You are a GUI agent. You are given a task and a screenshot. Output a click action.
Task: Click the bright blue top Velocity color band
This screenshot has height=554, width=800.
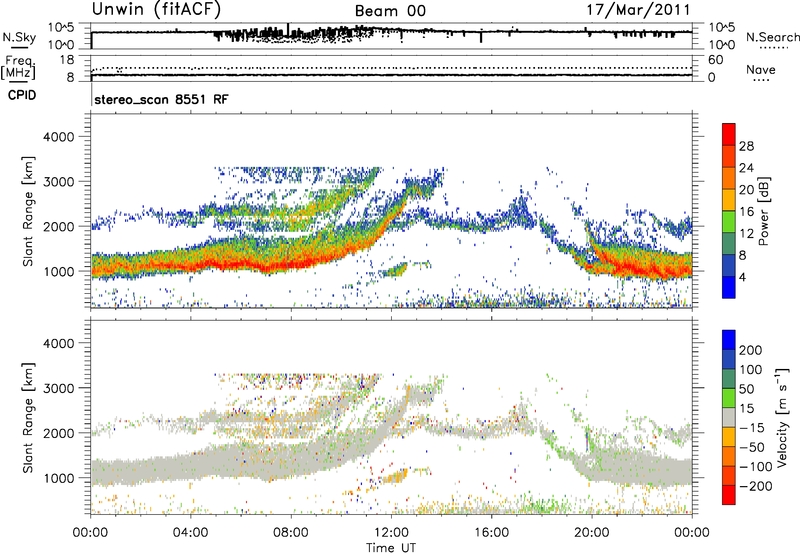729,340
